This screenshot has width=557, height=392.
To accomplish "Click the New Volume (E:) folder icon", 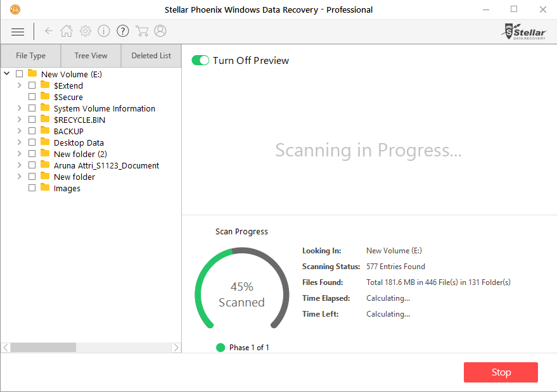I will (x=32, y=73).
